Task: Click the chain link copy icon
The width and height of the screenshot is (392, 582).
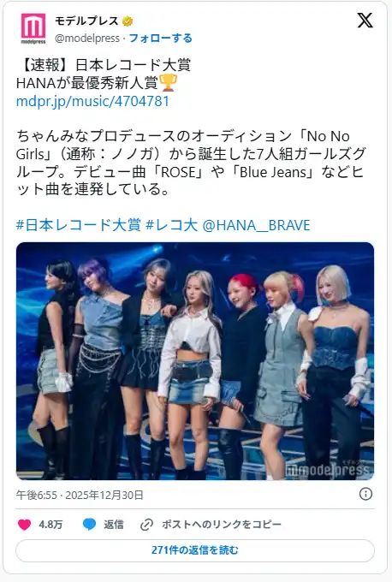Action: 146,525
